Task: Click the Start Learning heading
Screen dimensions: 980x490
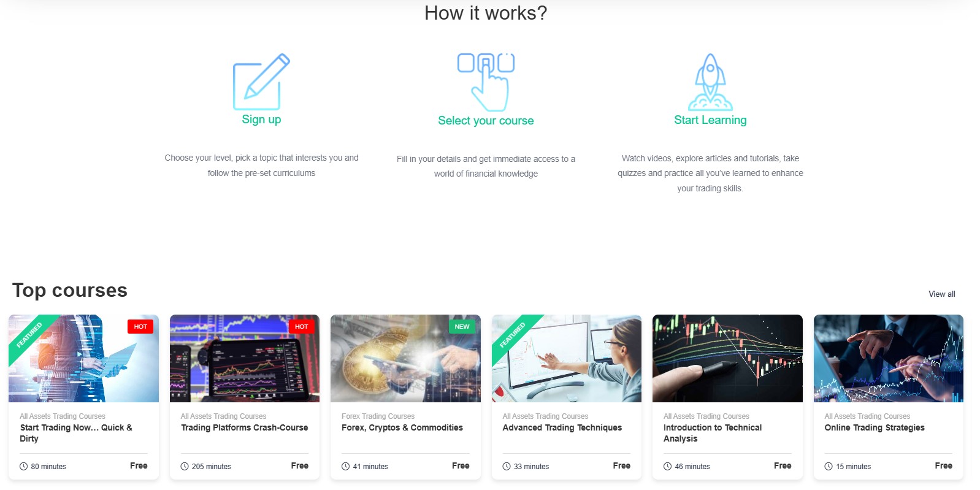Action: (x=710, y=120)
